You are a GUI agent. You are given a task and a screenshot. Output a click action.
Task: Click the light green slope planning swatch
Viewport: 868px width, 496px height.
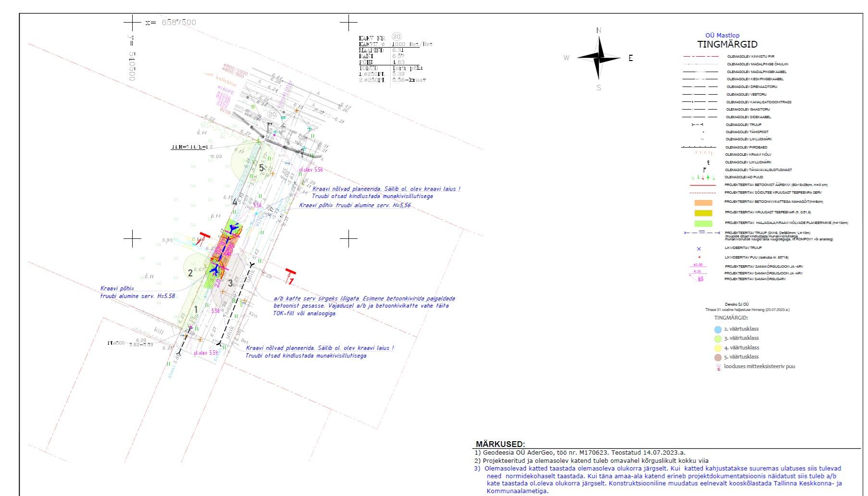(x=703, y=223)
